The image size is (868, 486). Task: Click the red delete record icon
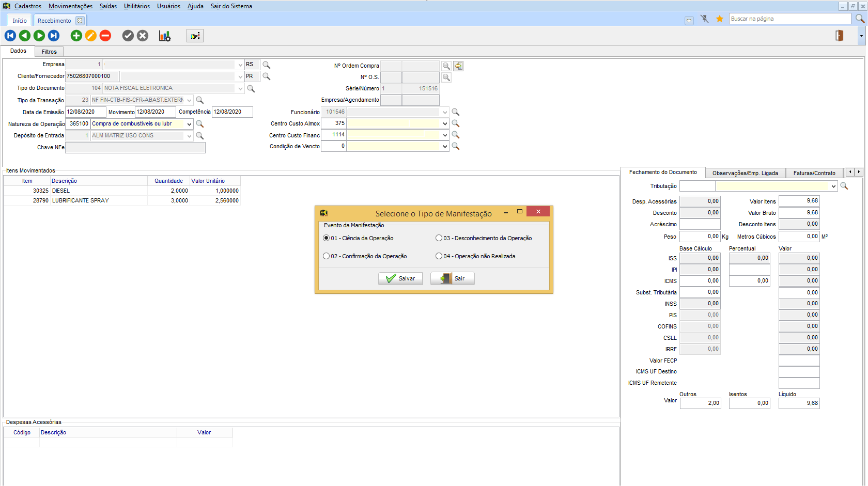tap(105, 36)
